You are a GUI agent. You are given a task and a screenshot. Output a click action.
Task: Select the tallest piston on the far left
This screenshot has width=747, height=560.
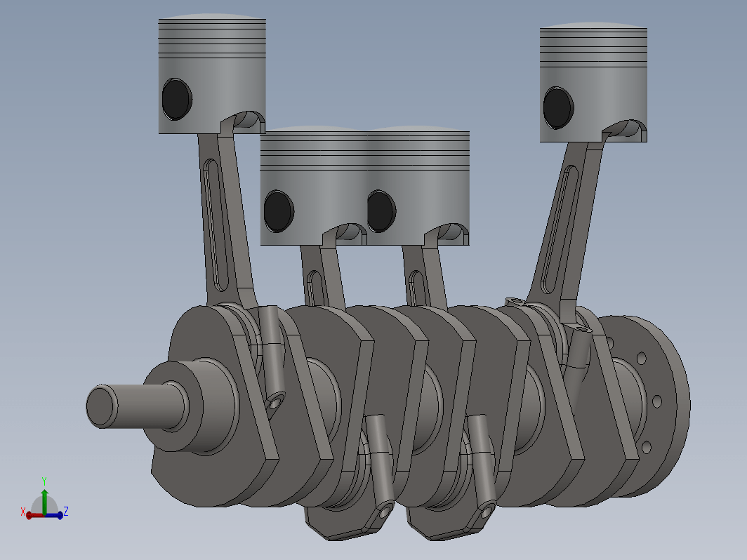(212, 74)
